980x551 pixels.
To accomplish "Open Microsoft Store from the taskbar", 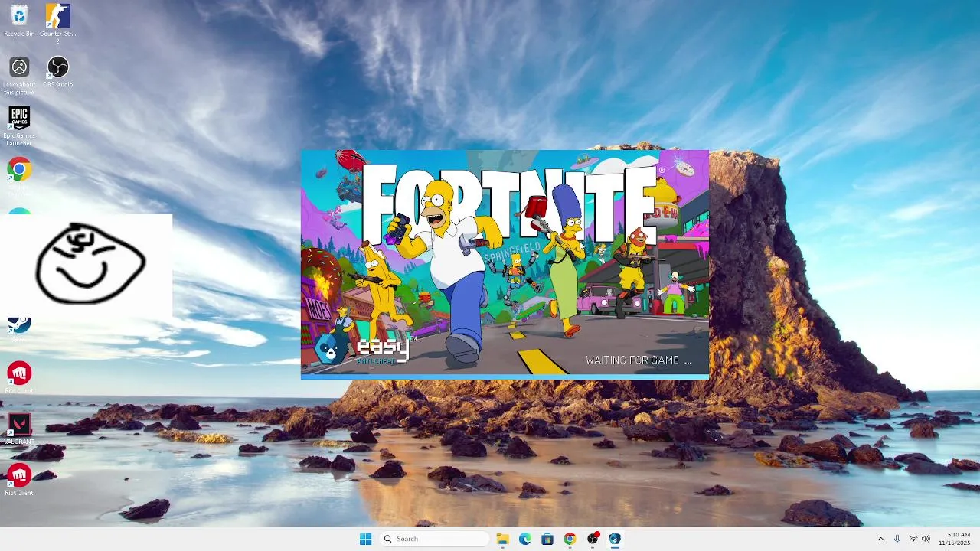I will (547, 539).
